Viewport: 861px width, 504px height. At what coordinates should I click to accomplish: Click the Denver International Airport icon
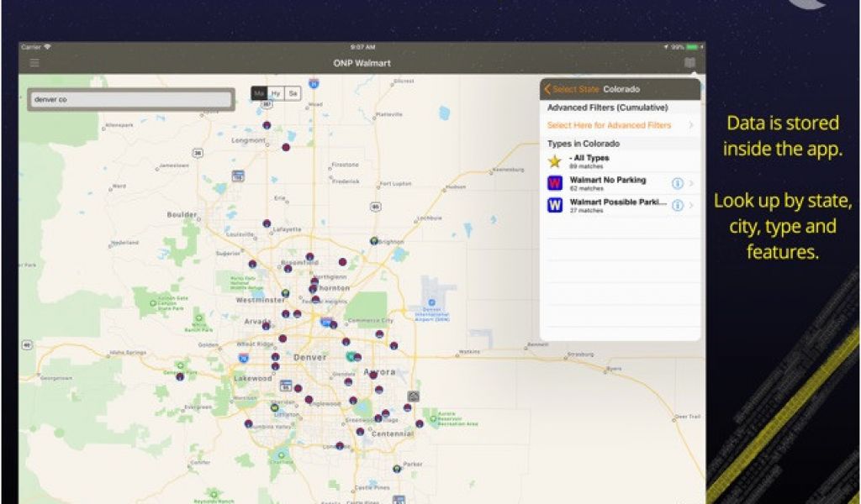[431, 302]
